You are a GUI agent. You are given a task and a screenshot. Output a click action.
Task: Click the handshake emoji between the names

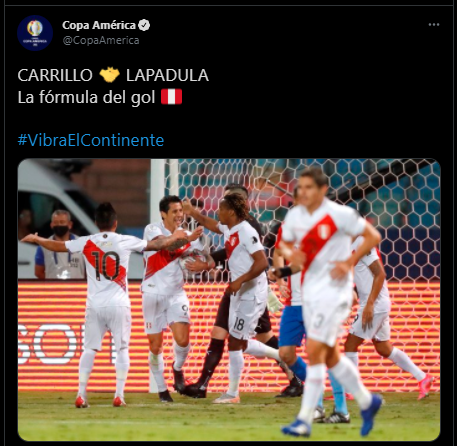pos(109,75)
